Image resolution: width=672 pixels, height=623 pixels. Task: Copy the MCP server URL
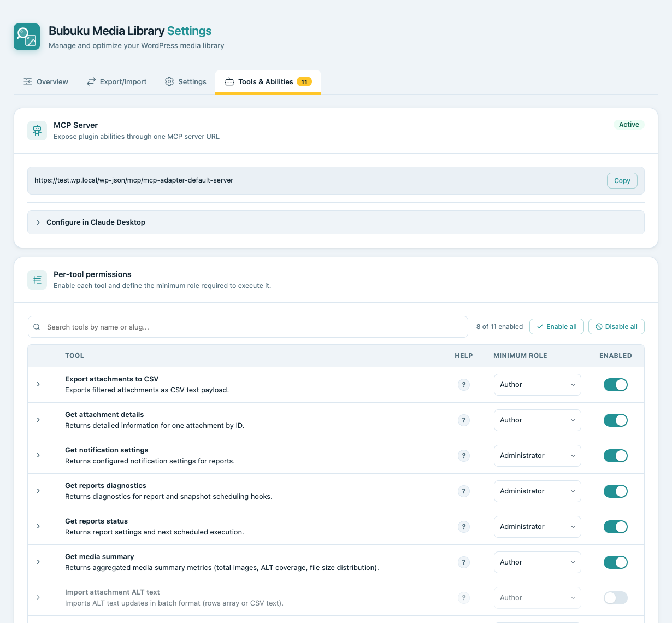[x=622, y=181]
